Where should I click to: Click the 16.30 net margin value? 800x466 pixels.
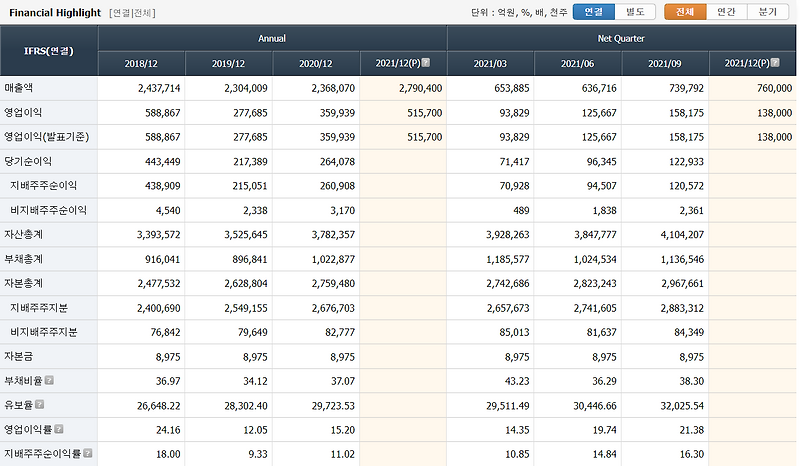pyautogui.click(x=691, y=454)
